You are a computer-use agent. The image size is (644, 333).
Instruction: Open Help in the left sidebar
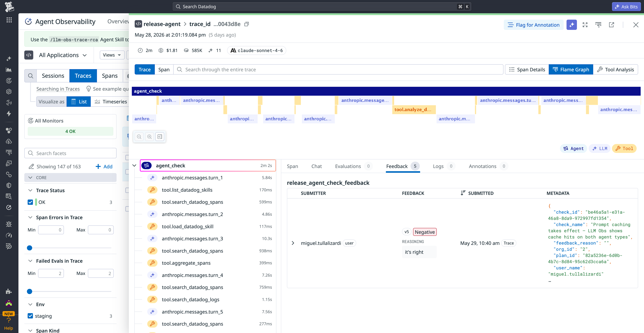pos(9,324)
